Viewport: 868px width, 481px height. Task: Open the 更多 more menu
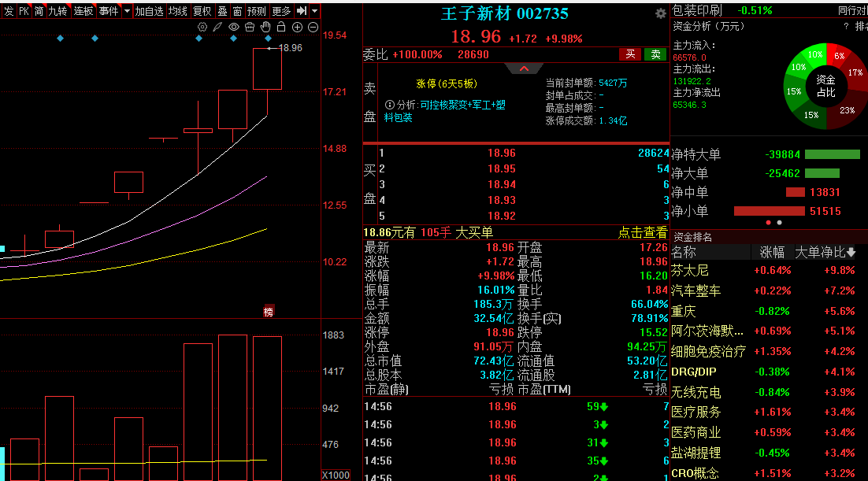(281, 11)
